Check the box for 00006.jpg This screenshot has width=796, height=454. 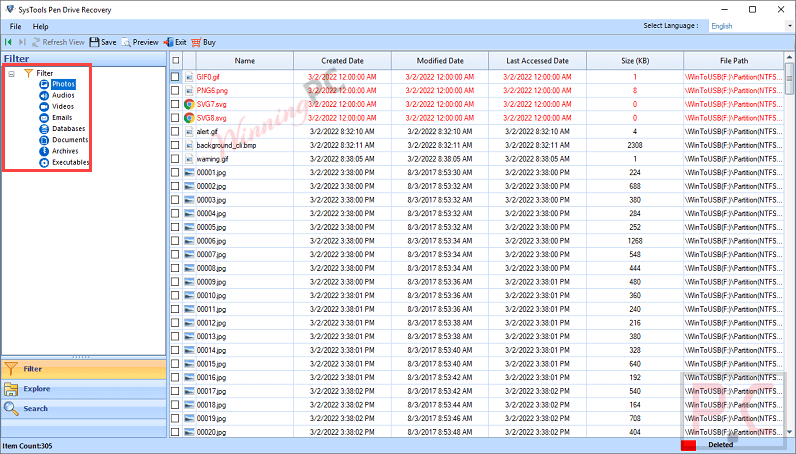tap(175, 241)
